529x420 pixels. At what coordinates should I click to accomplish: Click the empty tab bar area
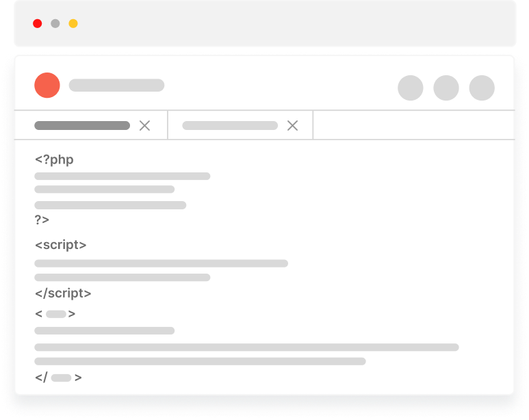[x=414, y=124]
